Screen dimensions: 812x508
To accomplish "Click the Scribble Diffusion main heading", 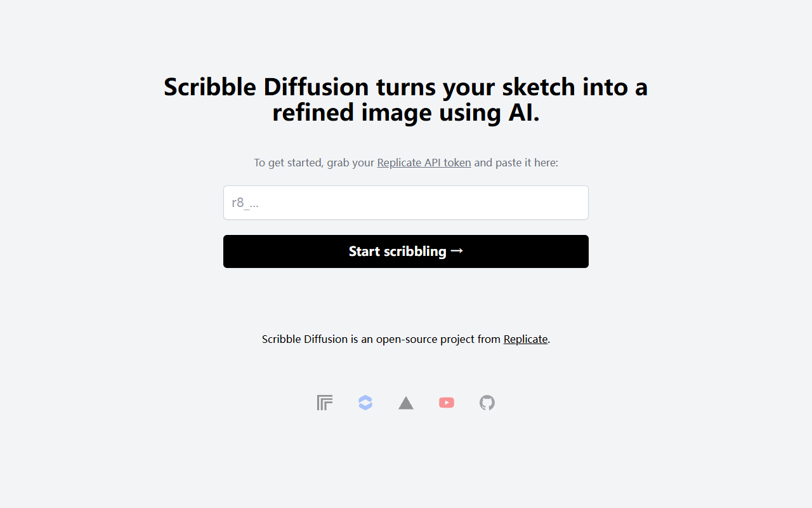I will [x=406, y=99].
